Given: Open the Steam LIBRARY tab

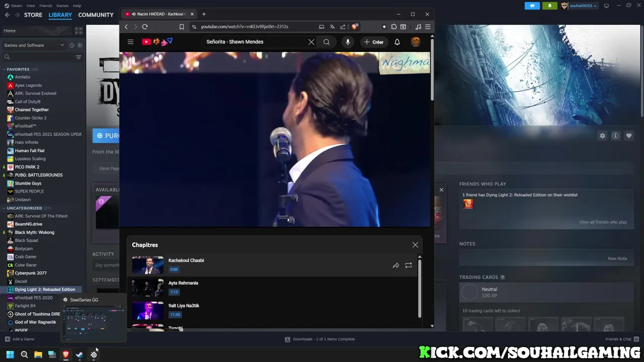Looking at the screenshot, I should pos(60,15).
